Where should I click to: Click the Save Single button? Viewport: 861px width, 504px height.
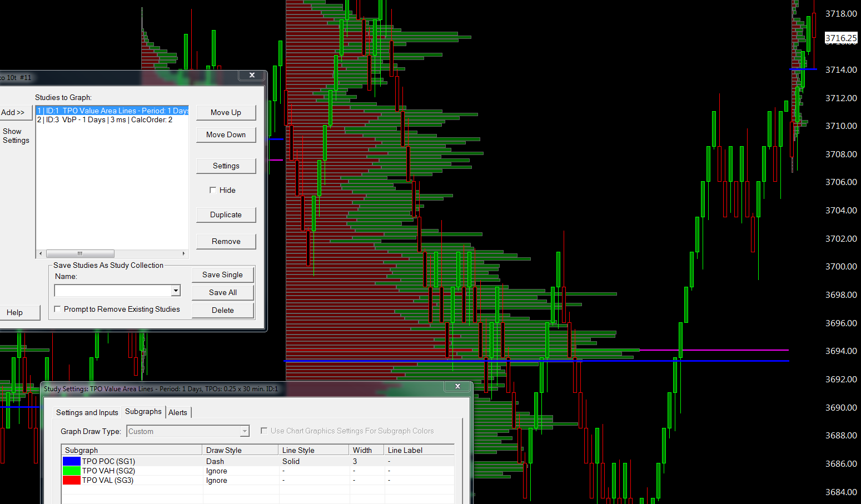coord(222,275)
